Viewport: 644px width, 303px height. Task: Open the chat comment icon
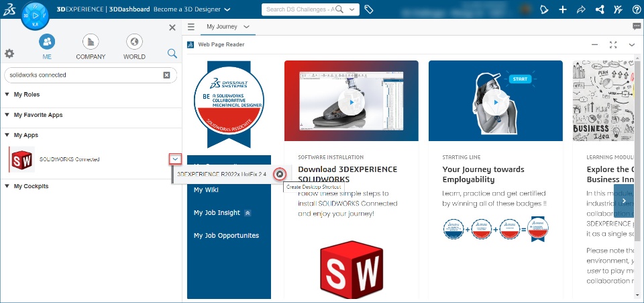point(637,27)
